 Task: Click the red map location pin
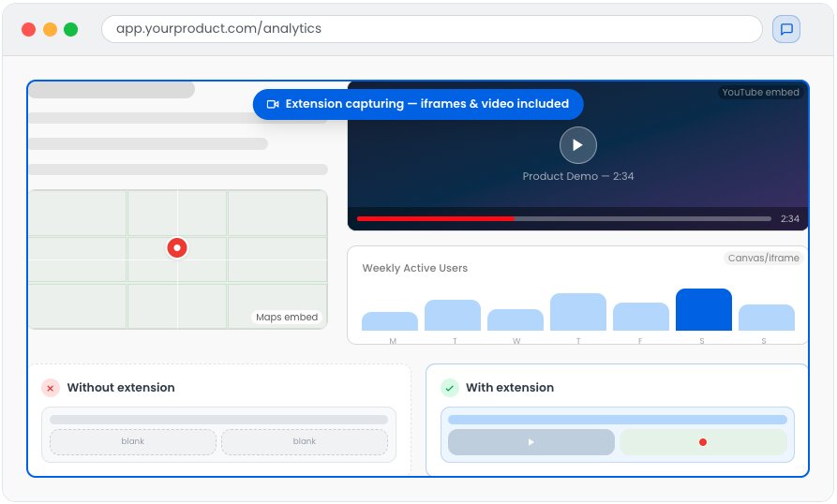(x=177, y=248)
